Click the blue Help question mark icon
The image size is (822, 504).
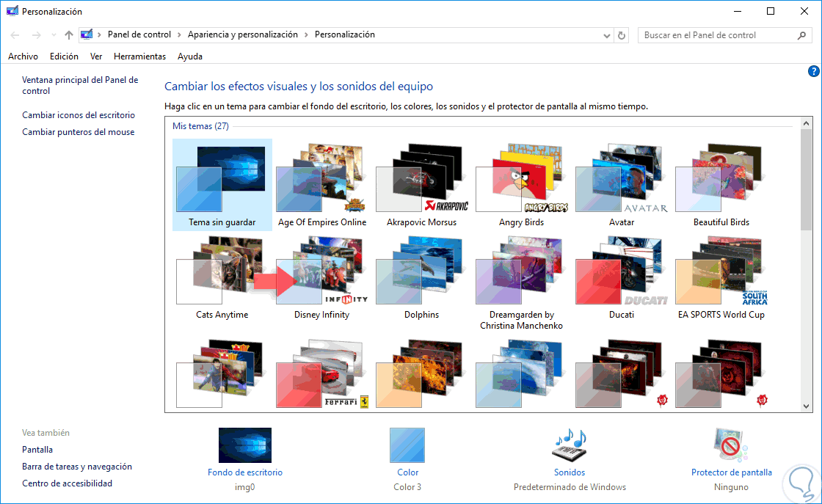(813, 71)
